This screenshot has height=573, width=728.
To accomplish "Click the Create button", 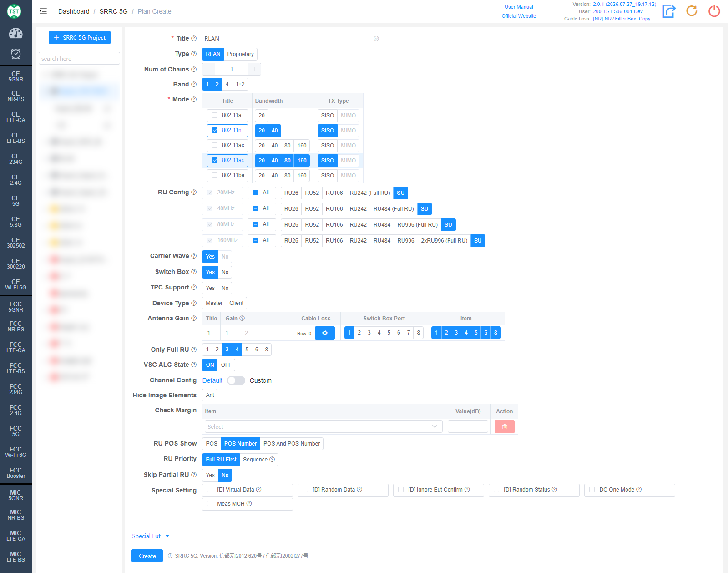I will 147,556.
